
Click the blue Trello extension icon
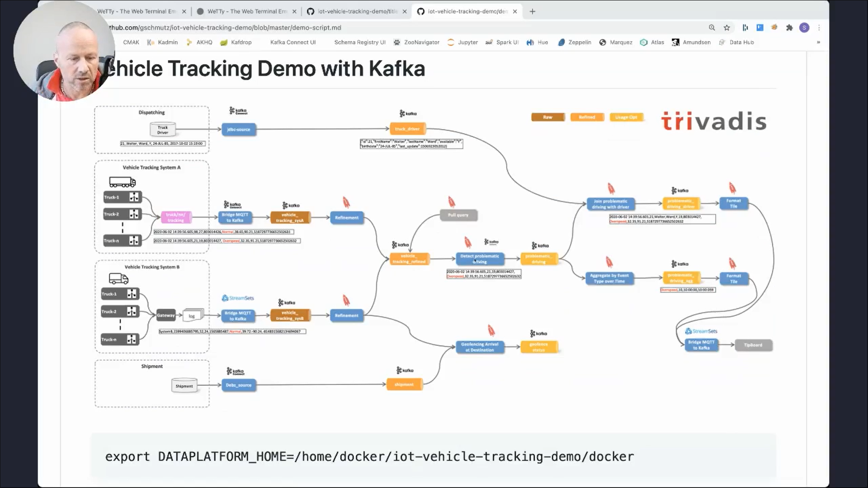pos(759,28)
